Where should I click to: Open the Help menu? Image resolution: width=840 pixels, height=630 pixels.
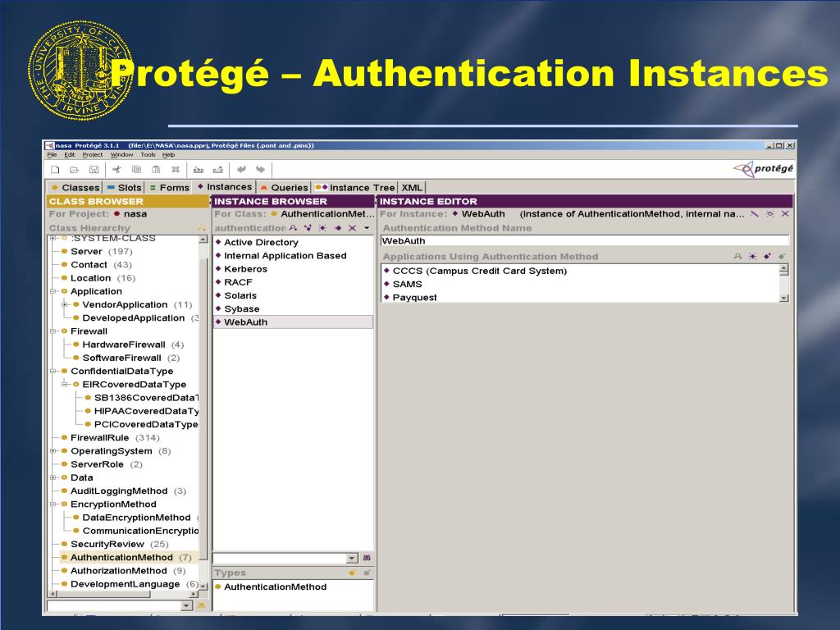click(x=169, y=155)
